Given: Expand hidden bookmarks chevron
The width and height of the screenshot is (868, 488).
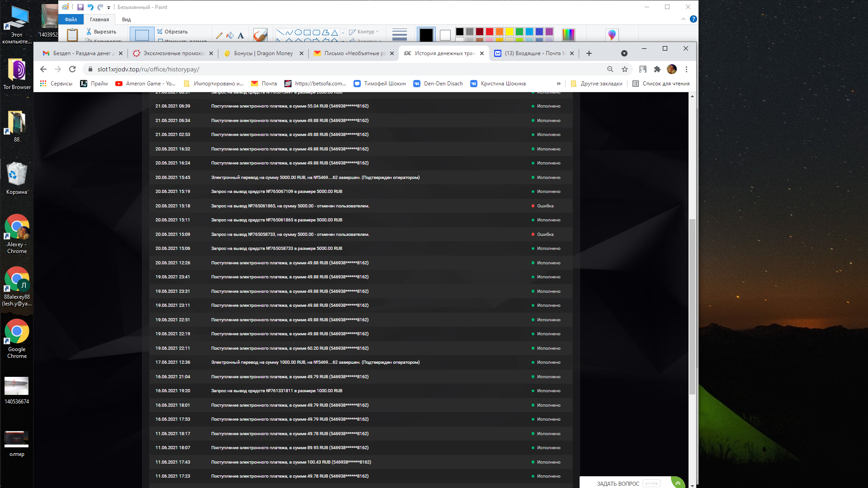Looking at the screenshot, I should pyautogui.click(x=559, y=84).
